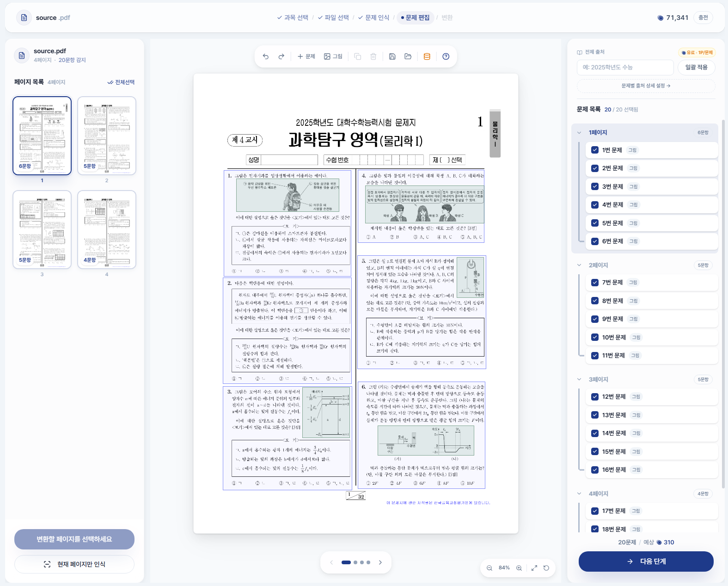728x586 pixels.
Task: Uncheck the 10번 문제 checkbox
Action: tap(595, 337)
